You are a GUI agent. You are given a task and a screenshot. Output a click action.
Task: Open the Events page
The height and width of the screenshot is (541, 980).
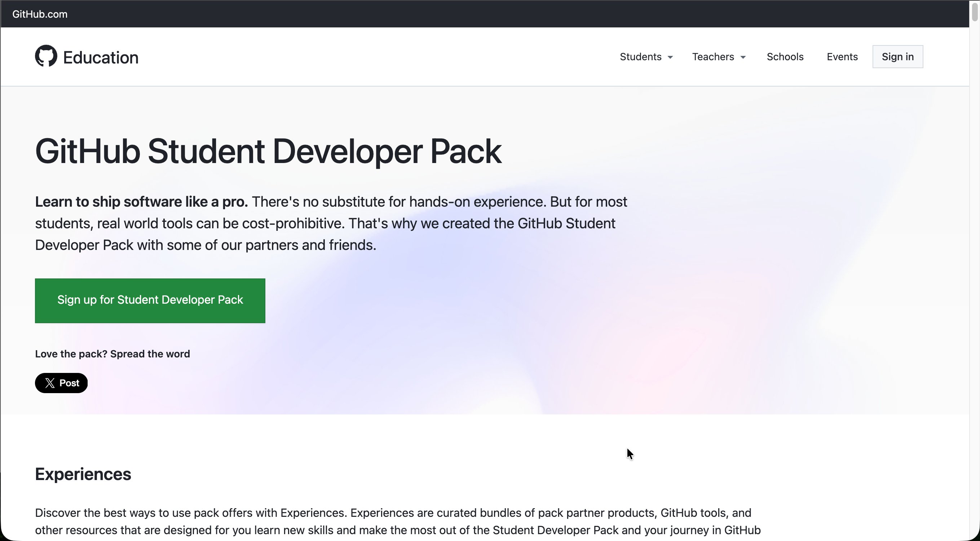pos(842,57)
